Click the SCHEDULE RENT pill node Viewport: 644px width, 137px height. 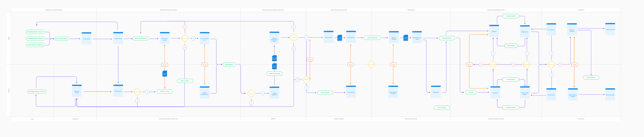pos(511,79)
